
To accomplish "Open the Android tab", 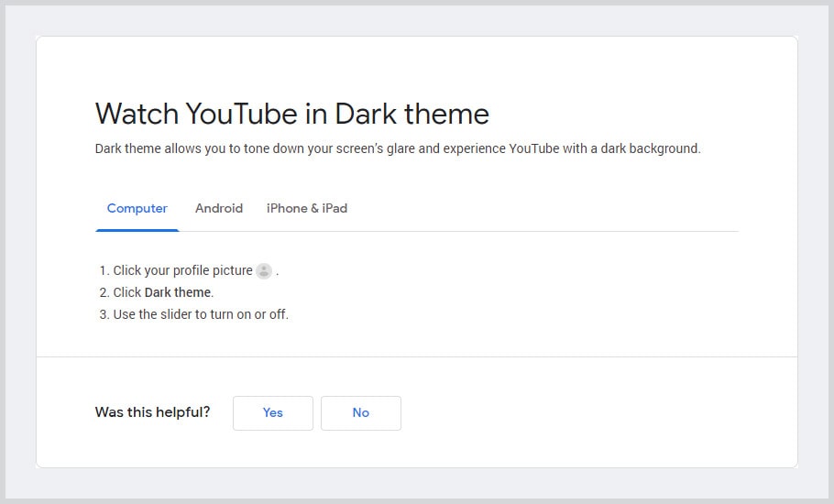I will 219,208.
